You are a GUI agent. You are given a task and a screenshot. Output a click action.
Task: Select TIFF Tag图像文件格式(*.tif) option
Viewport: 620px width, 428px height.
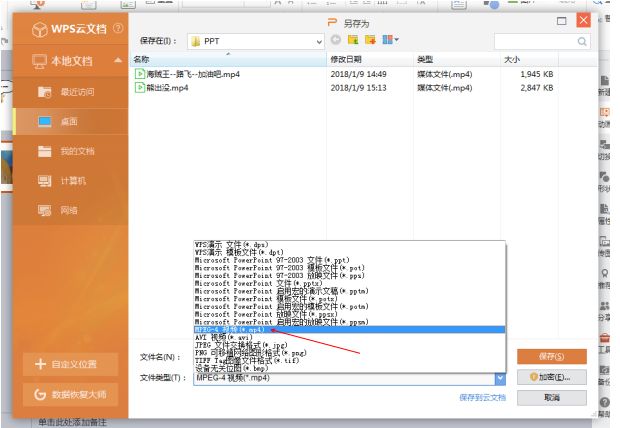pos(350,360)
